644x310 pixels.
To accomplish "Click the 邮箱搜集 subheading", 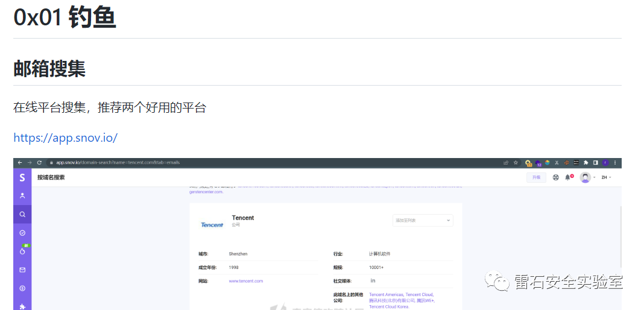I will click(x=49, y=68).
